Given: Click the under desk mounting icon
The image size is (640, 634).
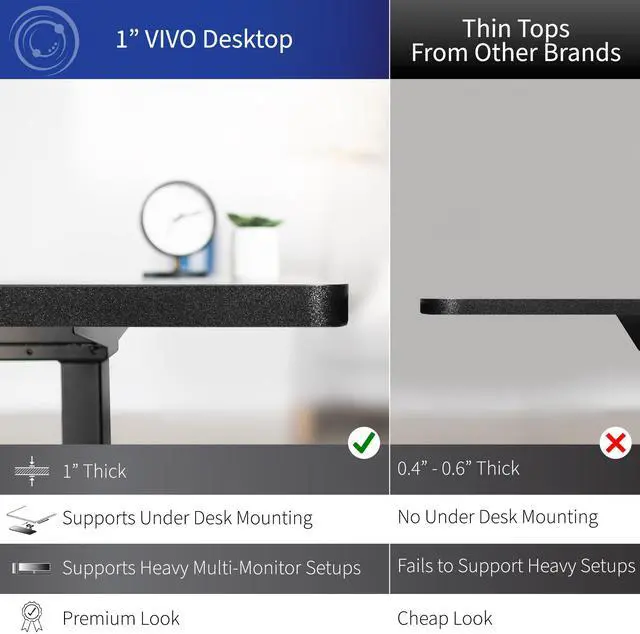Looking at the screenshot, I should (31, 519).
